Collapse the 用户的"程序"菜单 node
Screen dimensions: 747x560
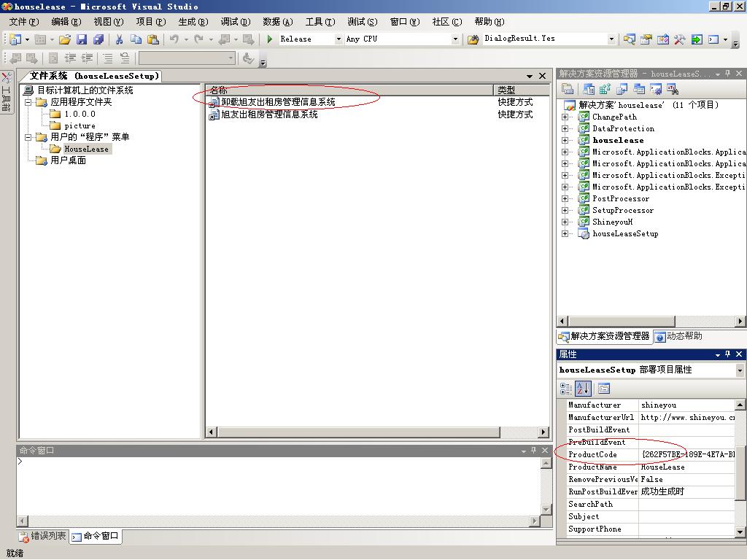(x=28, y=137)
